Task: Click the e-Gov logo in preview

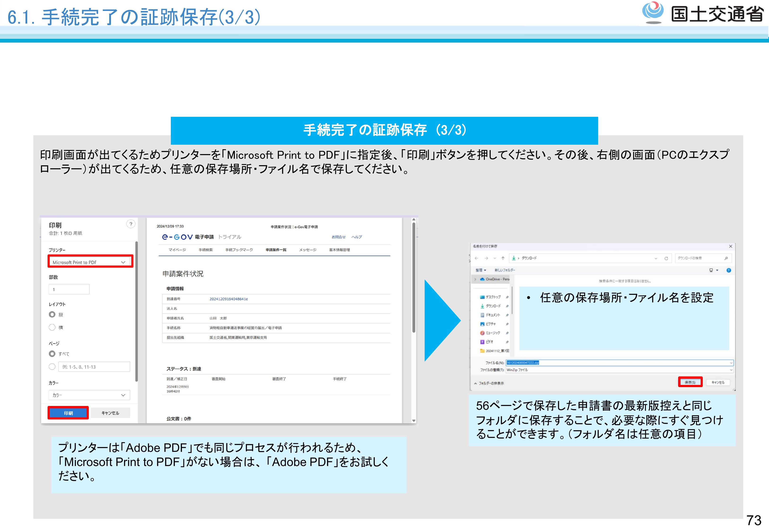Action: click(x=177, y=237)
